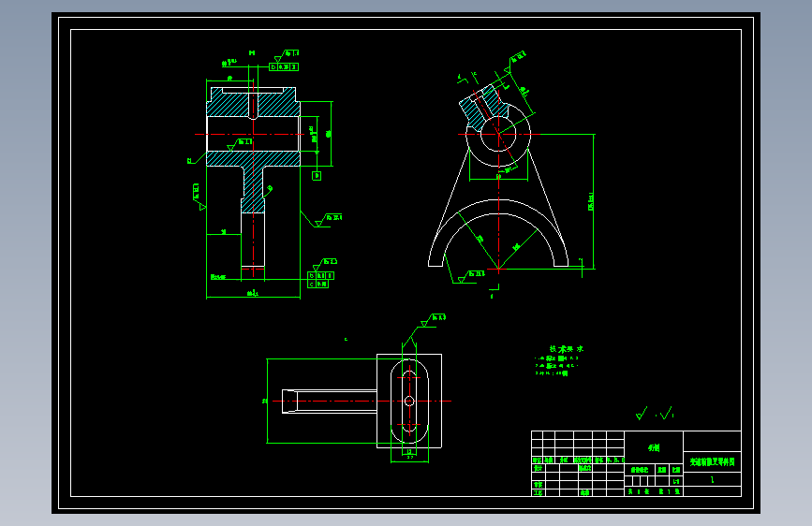Select the left-column label in the title block's bottom row
This screenshot has width=812, height=526.
[x=538, y=493]
